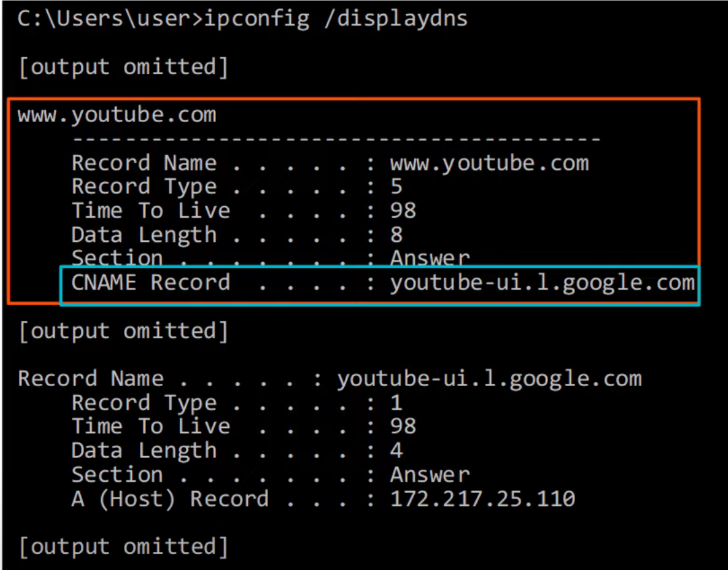Click Record Name value 'youtube-ui.l.google.com' in the second entry
Screen dimensions: 728x570
[490, 379]
